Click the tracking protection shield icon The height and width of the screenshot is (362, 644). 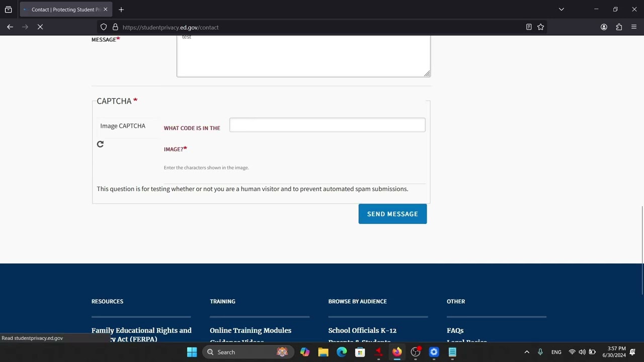coord(104,27)
